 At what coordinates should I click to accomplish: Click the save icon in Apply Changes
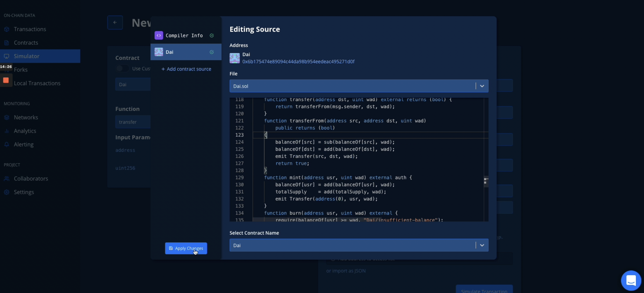pyautogui.click(x=171, y=248)
